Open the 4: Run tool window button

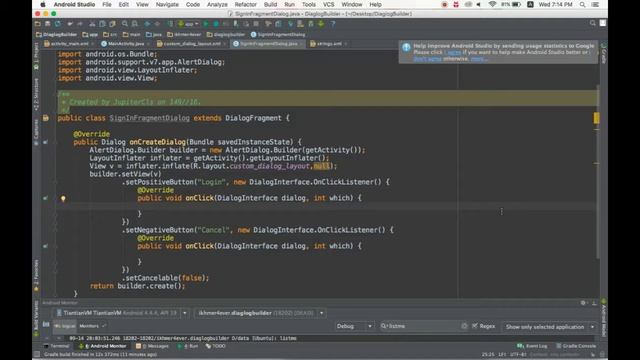click(x=188, y=346)
